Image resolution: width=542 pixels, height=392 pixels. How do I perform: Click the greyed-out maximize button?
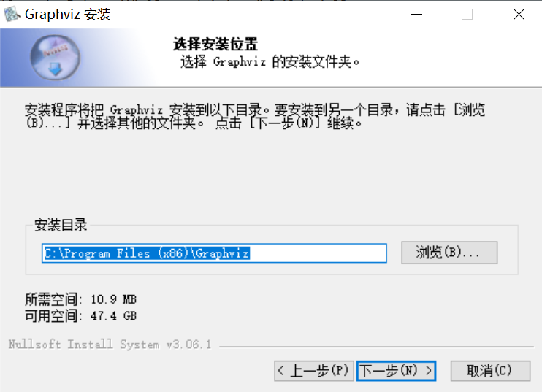coord(467,15)
